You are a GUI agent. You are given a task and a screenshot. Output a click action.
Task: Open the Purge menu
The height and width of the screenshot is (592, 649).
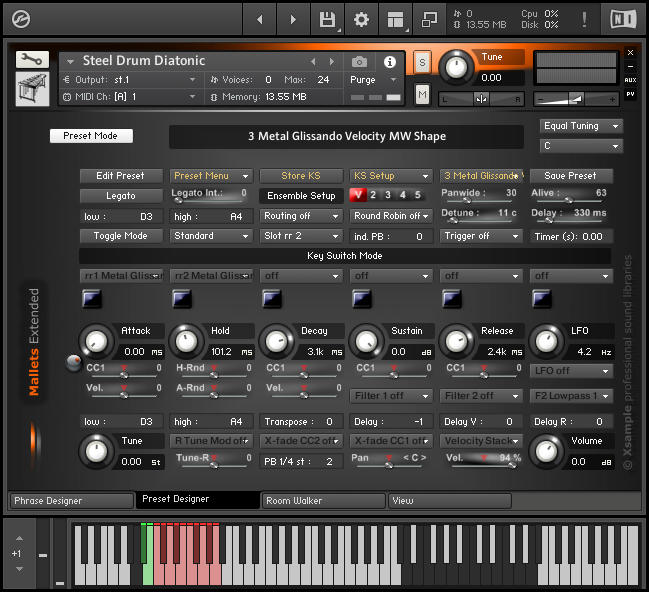(x=374, y=79)
